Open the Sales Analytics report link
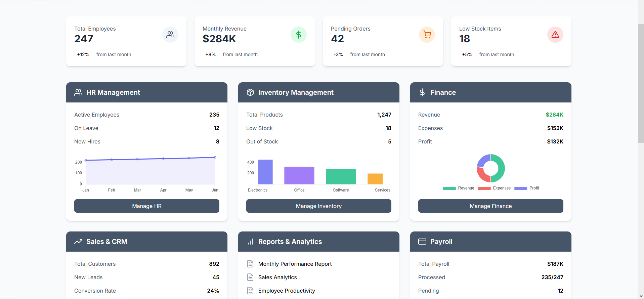The width and height of the screenshot is (644, 299). click(x=277, y=277)
